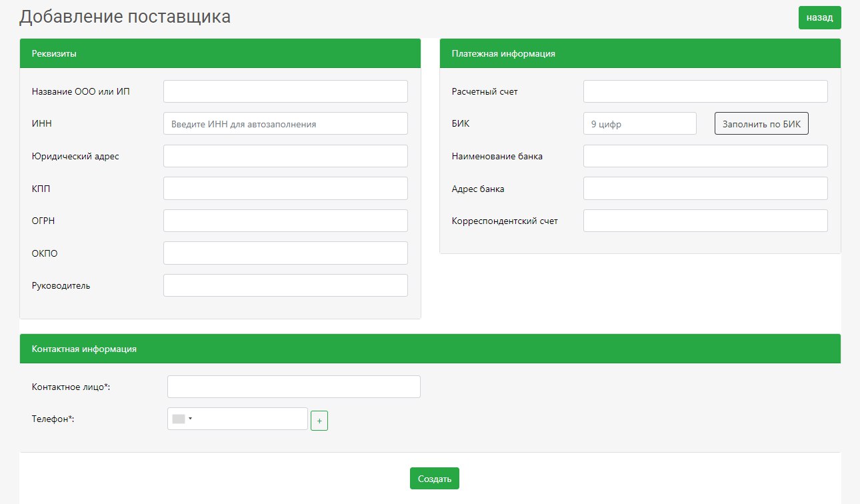Select the Руководитель input field

click(x=285, y=285)
